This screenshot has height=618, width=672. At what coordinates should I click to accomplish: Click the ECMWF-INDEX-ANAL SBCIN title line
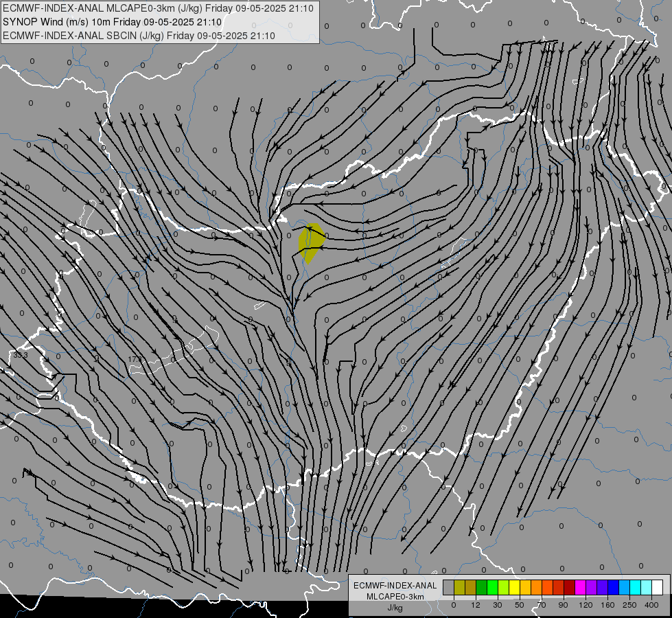tap(139, 36)
